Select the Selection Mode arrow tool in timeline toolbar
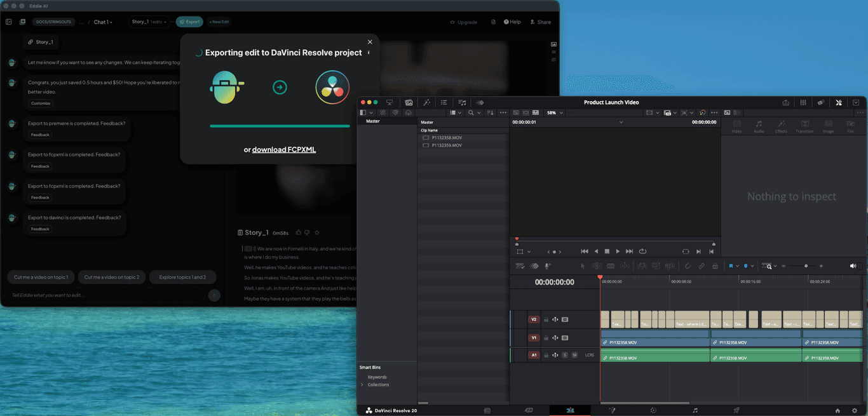This screenshot has height=416, width=868. [583, 266]
